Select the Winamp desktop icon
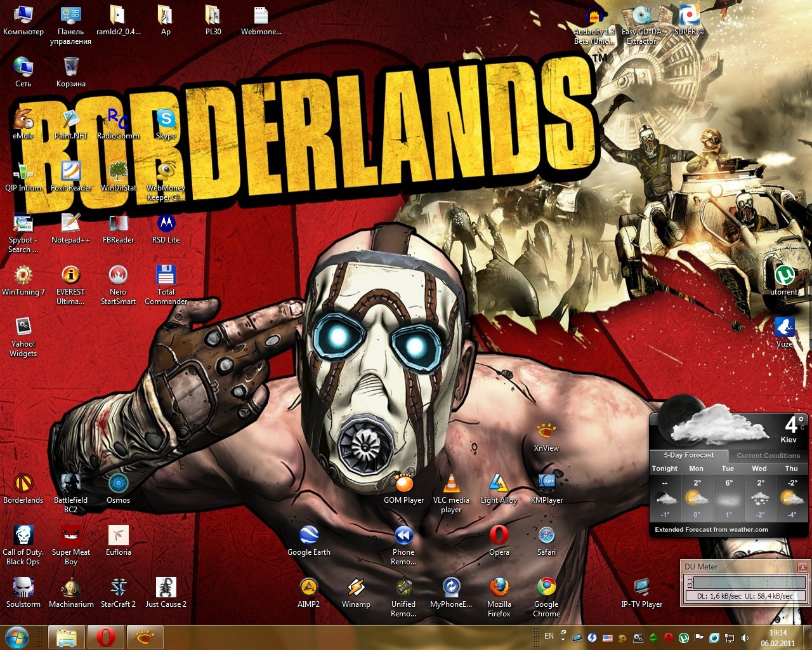This screenshot has width=812, height=650. click(356, 592)
